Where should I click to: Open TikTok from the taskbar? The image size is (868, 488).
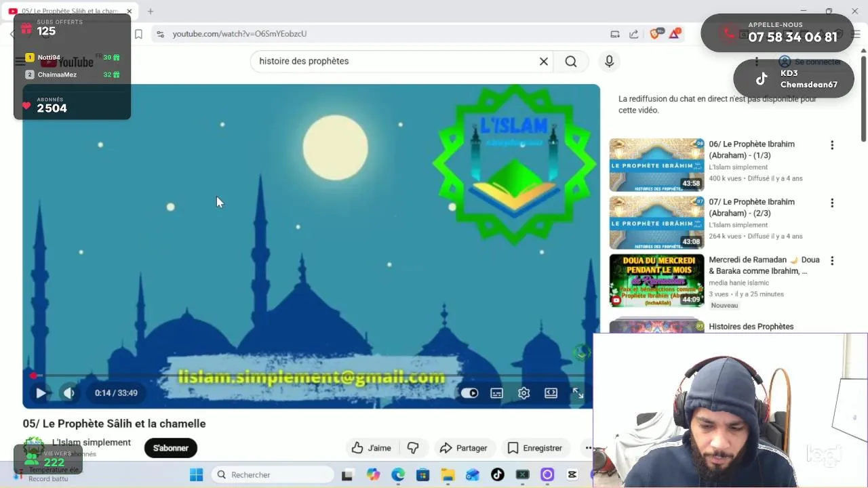[498, 475]
